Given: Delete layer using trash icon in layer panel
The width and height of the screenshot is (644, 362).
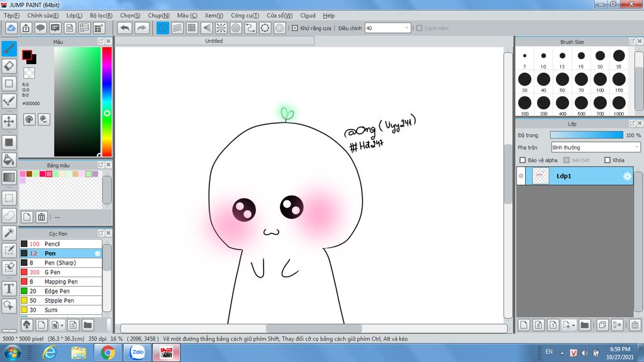Looking at the screenshot, I should (635, 325).
